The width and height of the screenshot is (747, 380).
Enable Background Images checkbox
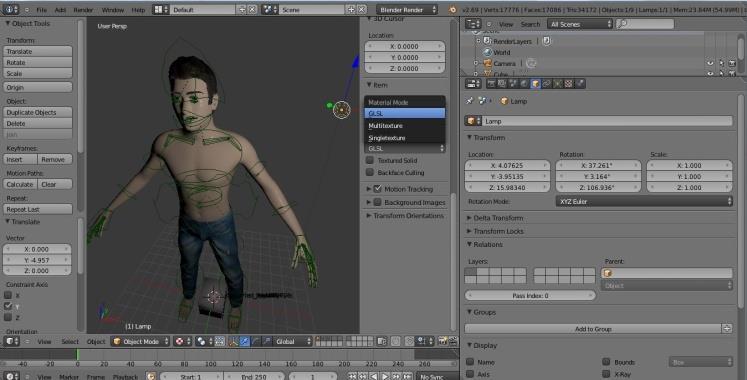[378, 202]
